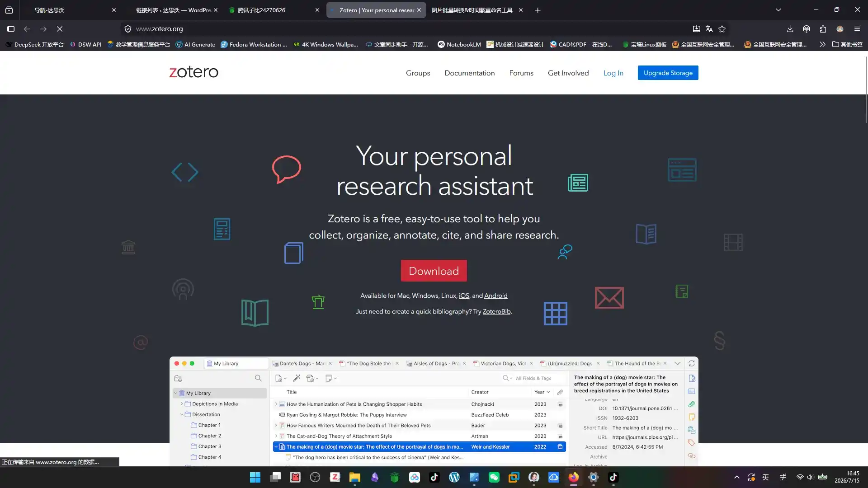Image resolution: width=868 pixels, height=488 pixels.
Task: Open Obsidian from the taskbar
Action: click(x=375, y=477)
